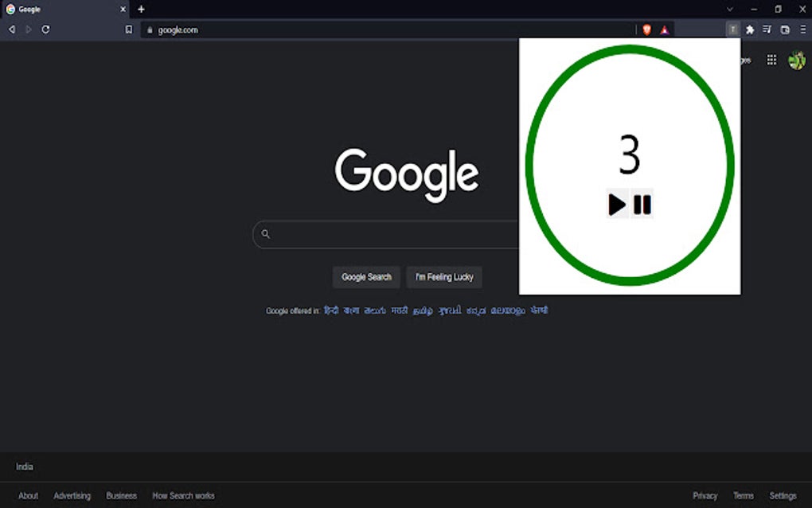Click the timer extension icon in the toolbar
This screenshot has height=508, width=812.
point(732,29)
